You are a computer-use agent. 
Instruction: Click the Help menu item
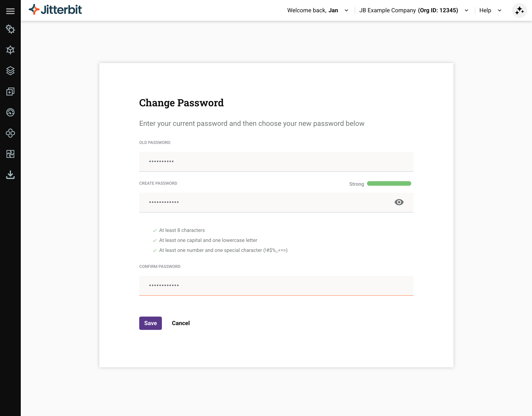485,10
